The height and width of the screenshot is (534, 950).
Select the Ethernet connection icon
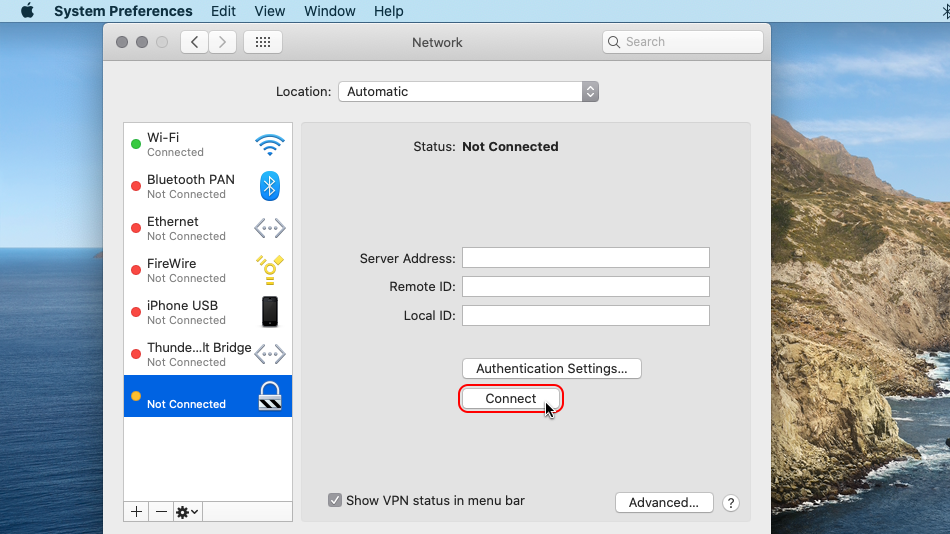pos(269,228)
